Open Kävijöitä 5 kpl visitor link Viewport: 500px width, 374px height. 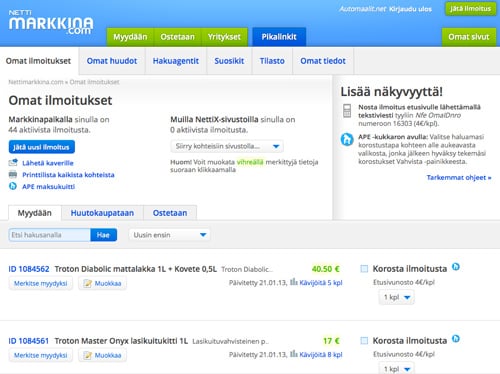[321, 283]
